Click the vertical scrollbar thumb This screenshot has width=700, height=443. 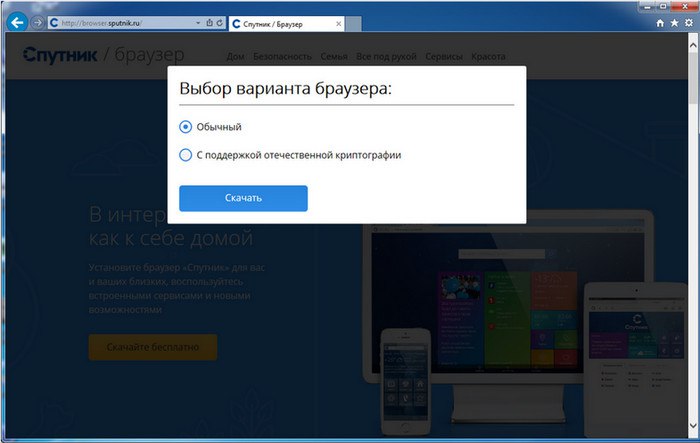(x=693, y=78)
